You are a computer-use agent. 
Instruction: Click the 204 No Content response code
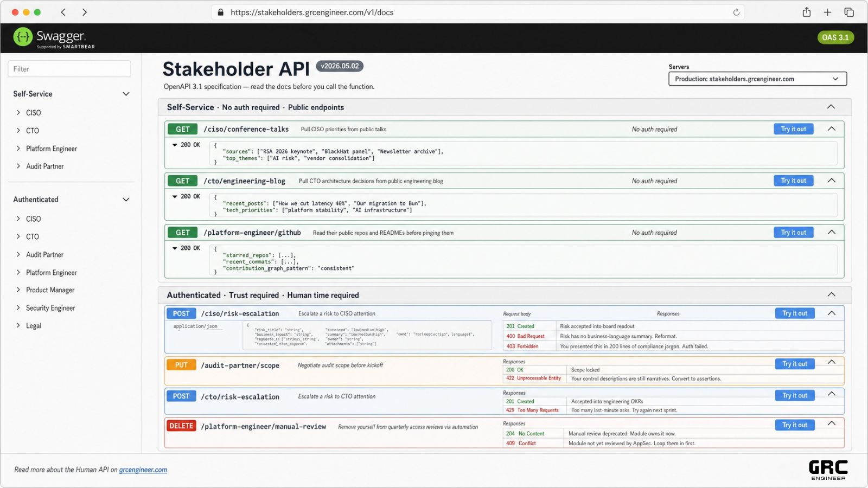pyautogui.click(x=525, y=433)
